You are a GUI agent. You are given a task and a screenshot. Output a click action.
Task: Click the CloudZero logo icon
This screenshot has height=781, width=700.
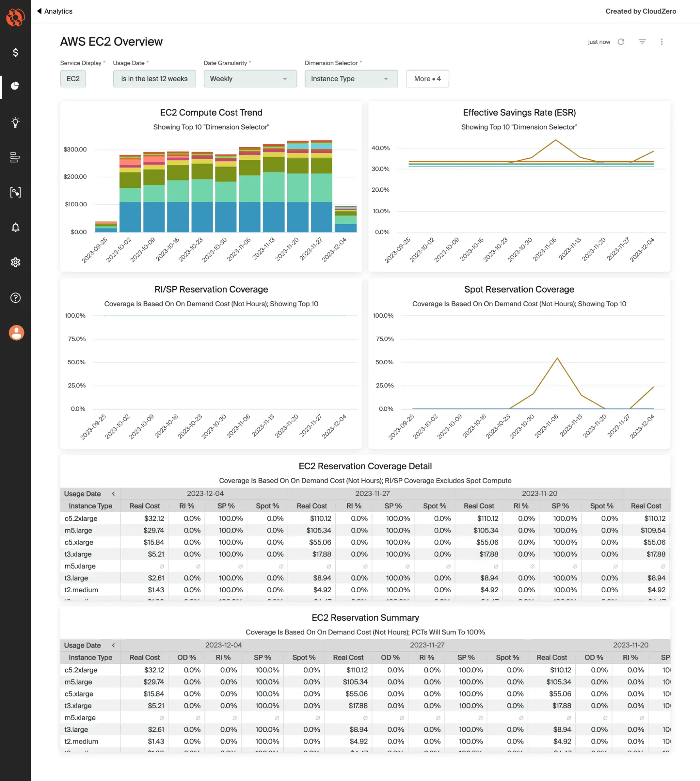(15, 17)
